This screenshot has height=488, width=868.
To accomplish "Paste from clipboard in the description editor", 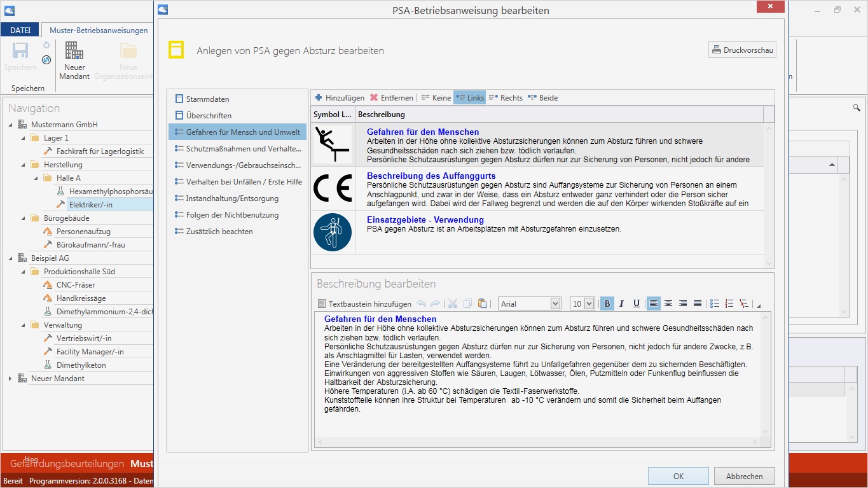I will coord(482,303).
